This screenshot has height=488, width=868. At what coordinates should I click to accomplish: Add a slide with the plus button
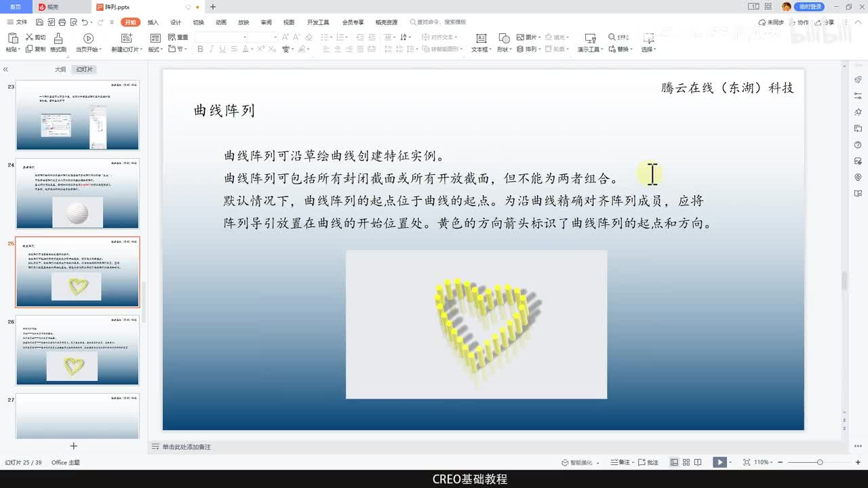(74, 446)
